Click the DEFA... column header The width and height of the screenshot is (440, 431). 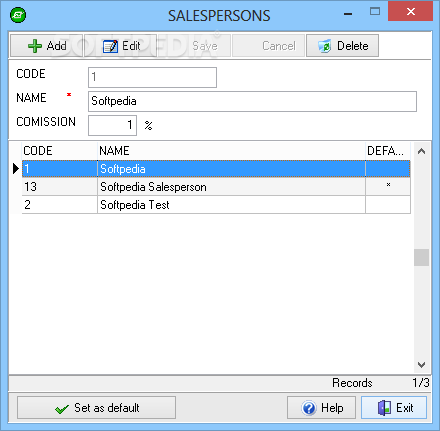tap(388, 151)
